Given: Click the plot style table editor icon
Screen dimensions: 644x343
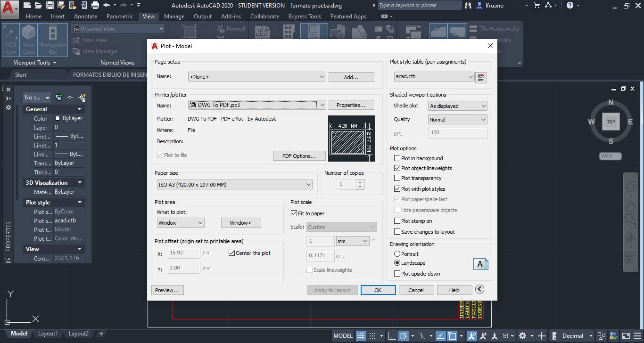Looking at the screenshot, I should point(480,77).
